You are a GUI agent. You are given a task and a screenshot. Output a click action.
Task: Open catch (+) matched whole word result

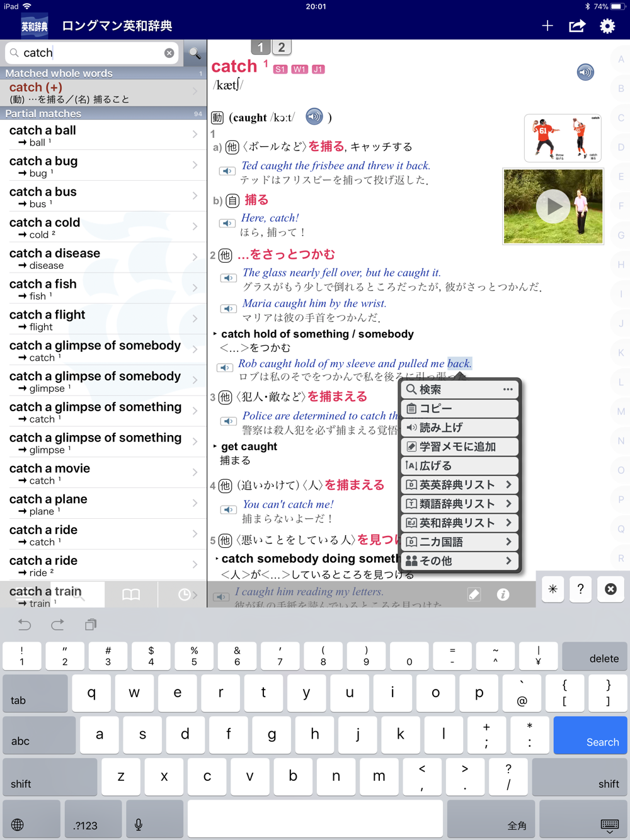click(x=103, y=93)
